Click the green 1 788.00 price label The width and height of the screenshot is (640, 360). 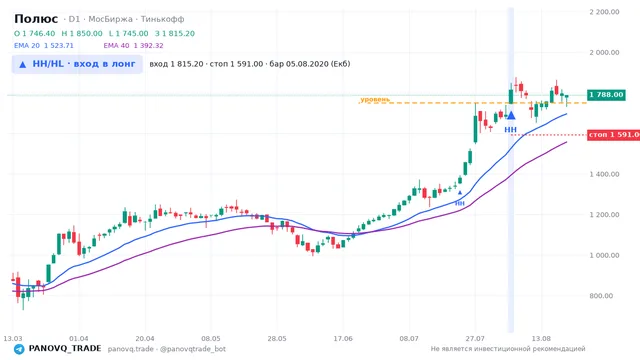coord(606,95)
